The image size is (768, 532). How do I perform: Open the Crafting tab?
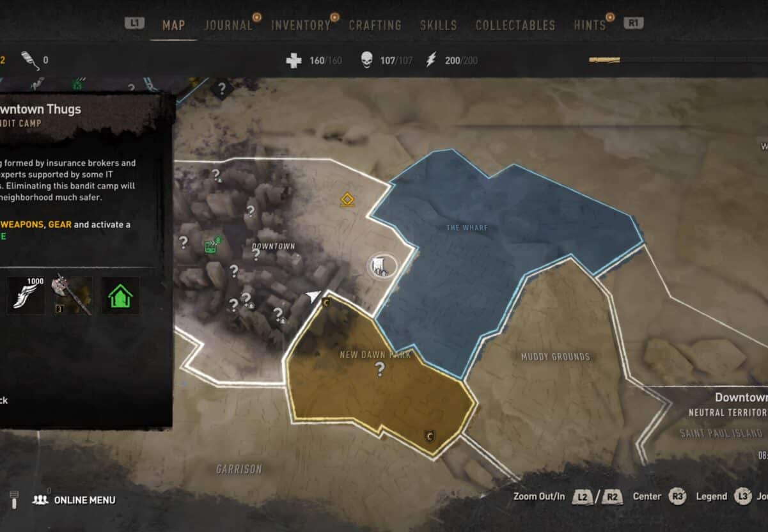[375, 26]
